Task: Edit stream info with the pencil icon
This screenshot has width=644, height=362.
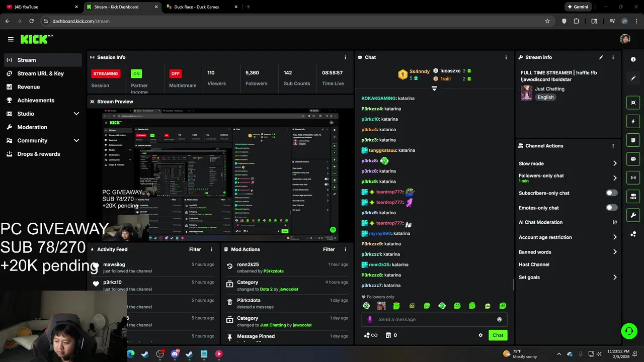Action: 601,57
